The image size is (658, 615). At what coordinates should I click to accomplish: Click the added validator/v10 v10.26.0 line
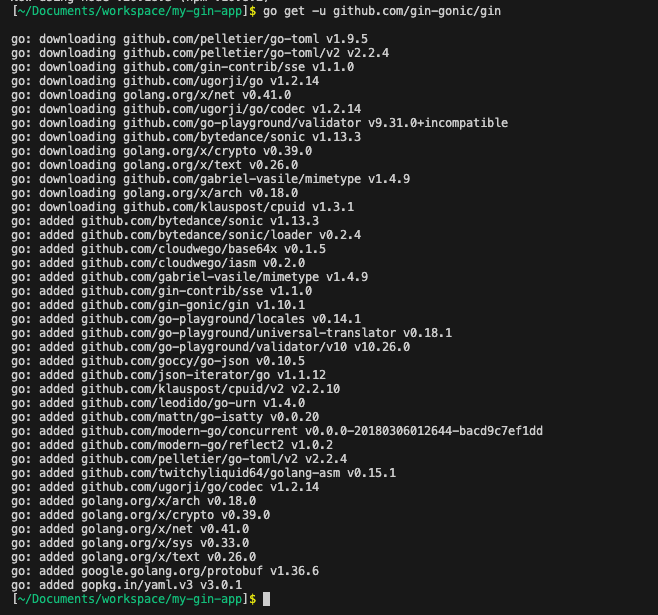click(210, 347)
